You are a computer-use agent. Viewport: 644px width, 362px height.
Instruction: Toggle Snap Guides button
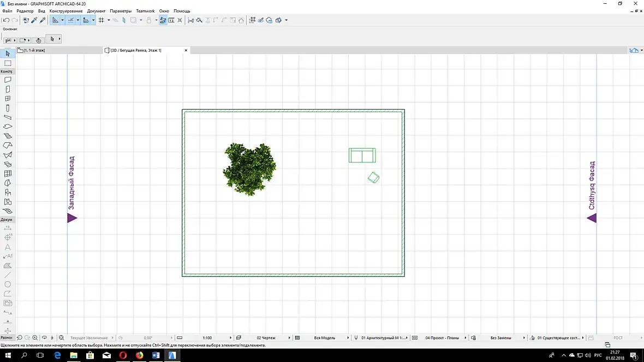70,20
